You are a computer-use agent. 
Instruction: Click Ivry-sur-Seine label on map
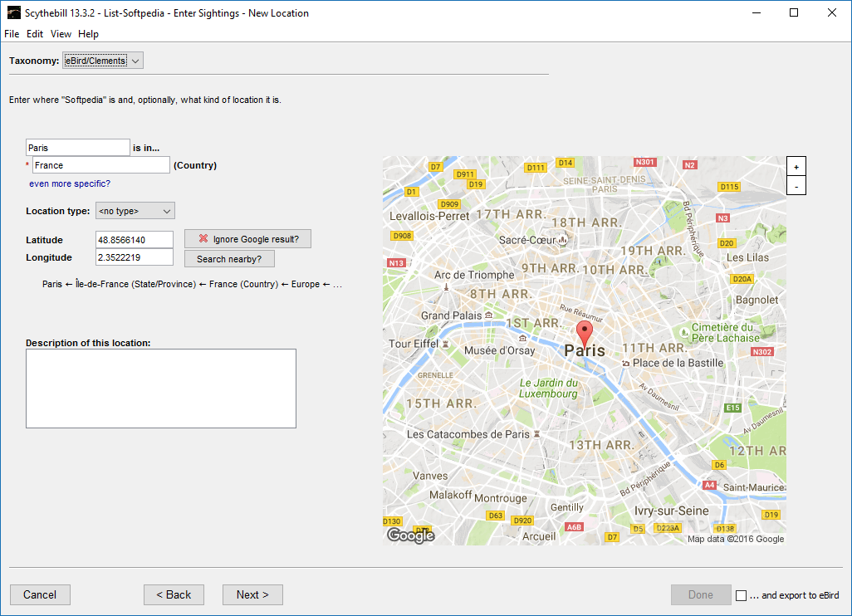tap(672, 511)
